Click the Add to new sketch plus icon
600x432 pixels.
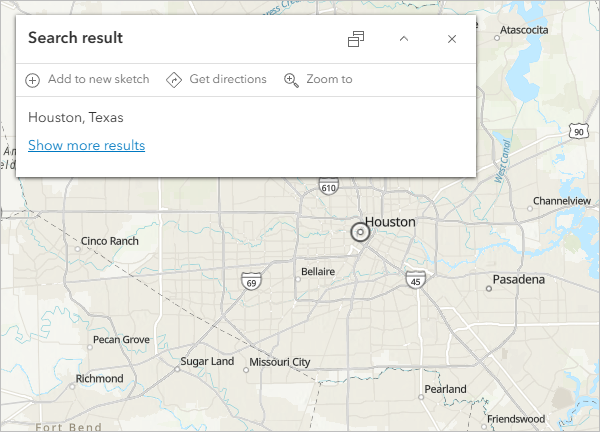[x=33, y=80]
